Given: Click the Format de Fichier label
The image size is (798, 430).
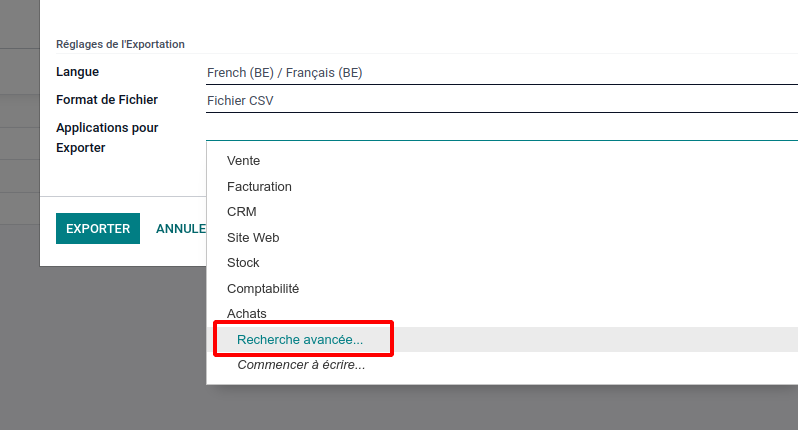Looking at the screenshot, I should click(107, 100).
